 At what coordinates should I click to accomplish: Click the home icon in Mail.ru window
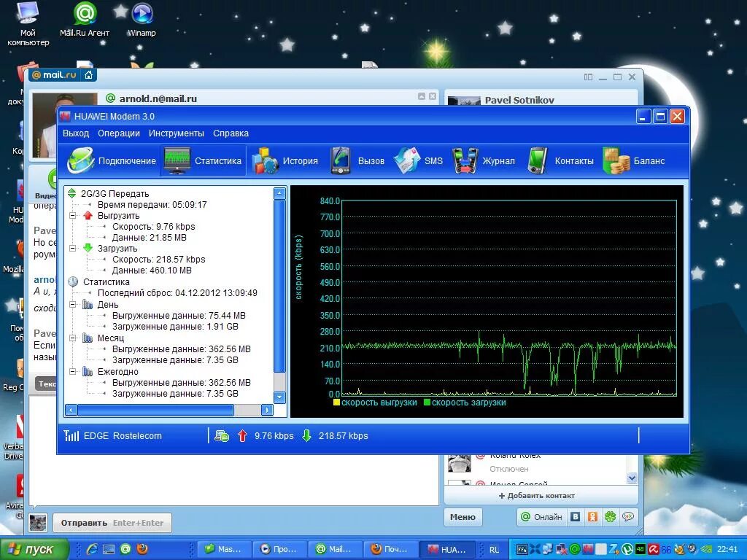point(88,75)
